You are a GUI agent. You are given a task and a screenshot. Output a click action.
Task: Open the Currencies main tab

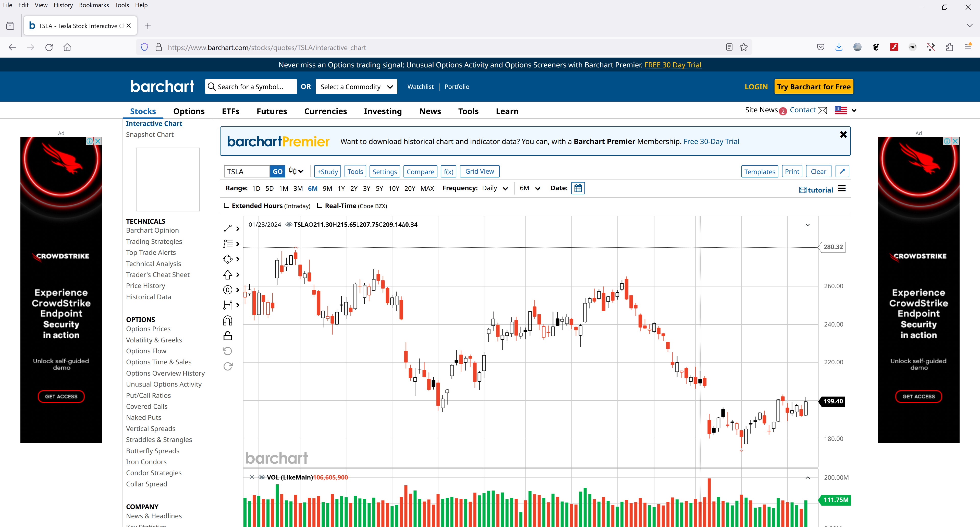coord(325,111)
